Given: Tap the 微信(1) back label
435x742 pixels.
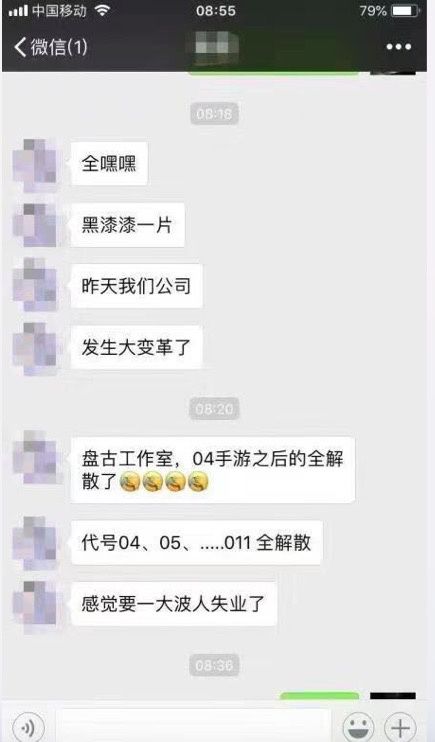Looking at the screenshot, I should (59, 47).
